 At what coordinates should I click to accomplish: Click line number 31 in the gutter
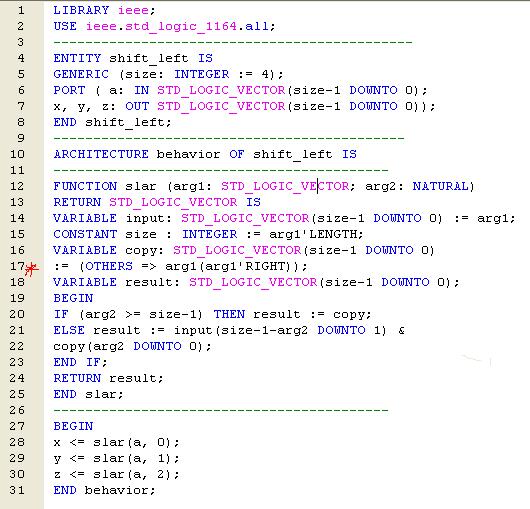pyautogui.click(x=17, y=490)
